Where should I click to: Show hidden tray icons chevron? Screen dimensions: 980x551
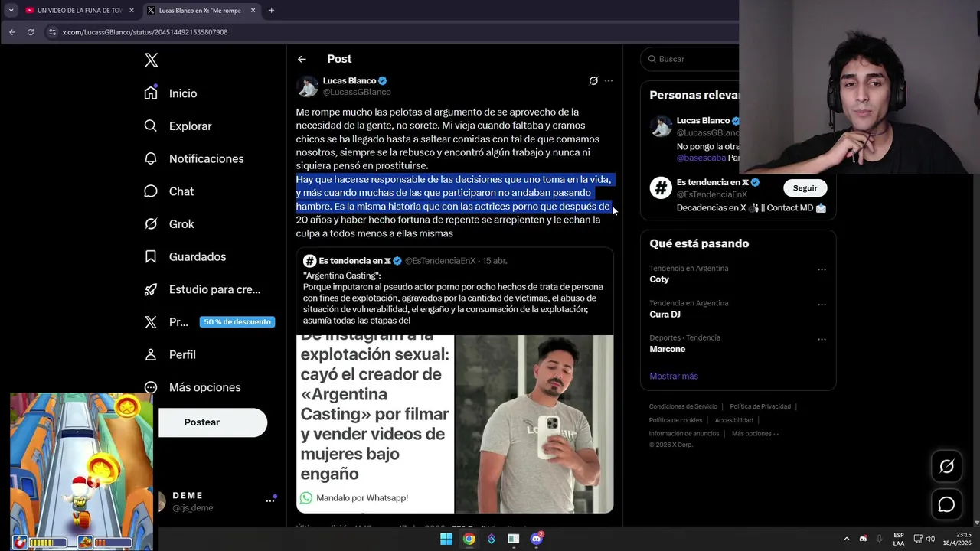[x=846, y=539]
